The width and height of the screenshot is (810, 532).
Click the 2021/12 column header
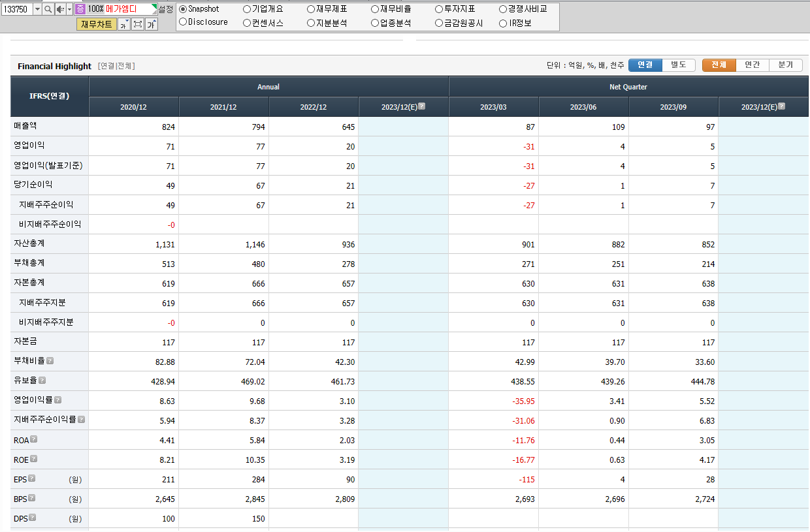click(x=224, y=107)
